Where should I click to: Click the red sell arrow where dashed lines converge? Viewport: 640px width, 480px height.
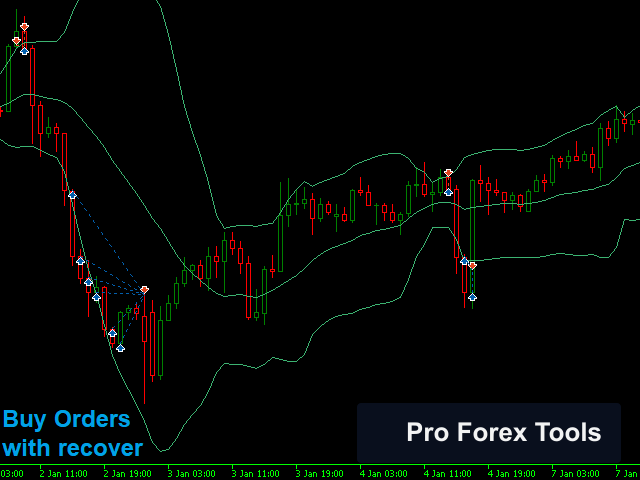[144, 290]
